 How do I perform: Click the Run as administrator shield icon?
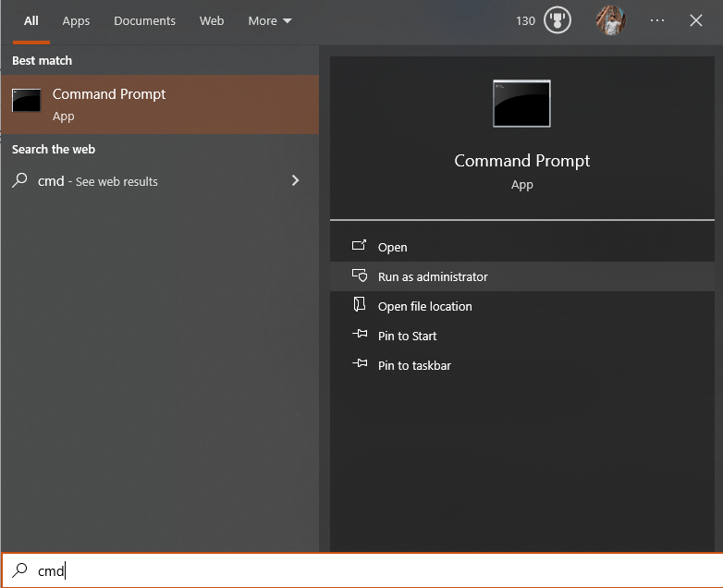(x=360, y=276)
